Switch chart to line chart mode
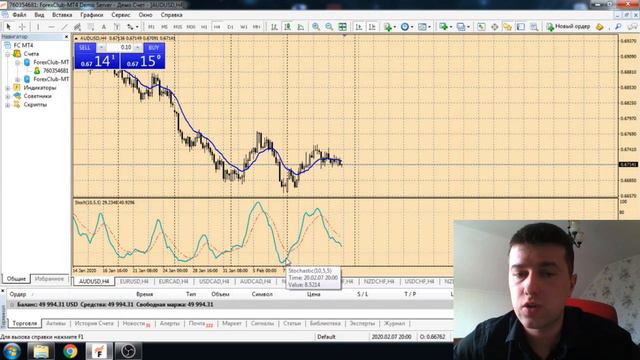 [x=300, y=27]
